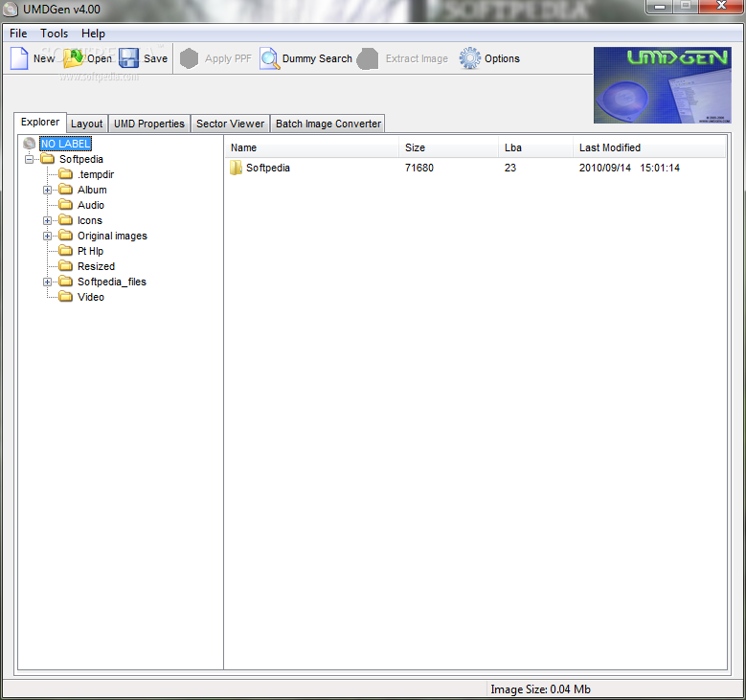Click the Resized folder icon
This screenshot has height=700, width=746.
click(x=66, y=265)
